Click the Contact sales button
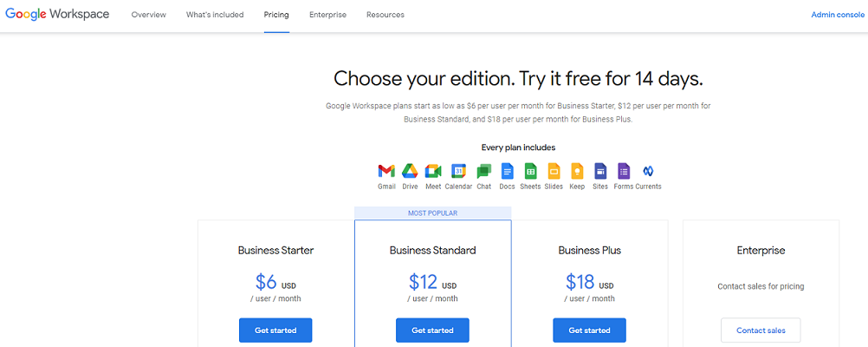Screen dimensions: 868x347 point(761,331)
